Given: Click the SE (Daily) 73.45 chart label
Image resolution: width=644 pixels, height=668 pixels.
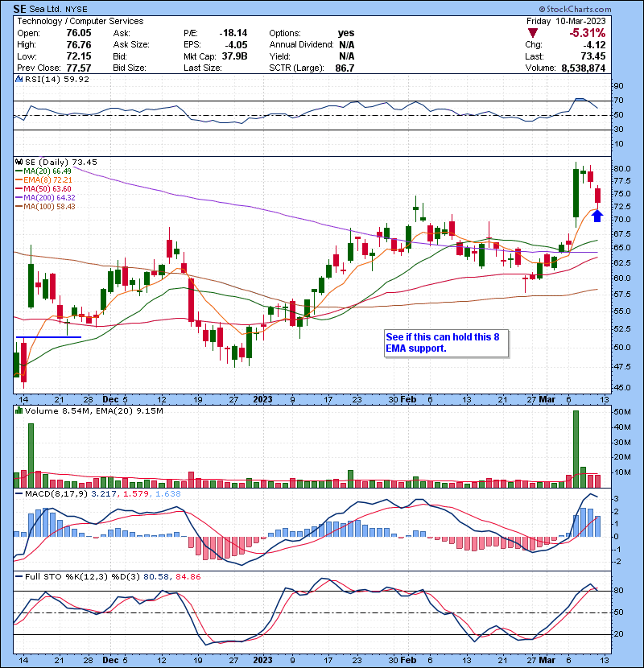Looking at the screenshot, I should pyautogui.click(x=61, y=162).
